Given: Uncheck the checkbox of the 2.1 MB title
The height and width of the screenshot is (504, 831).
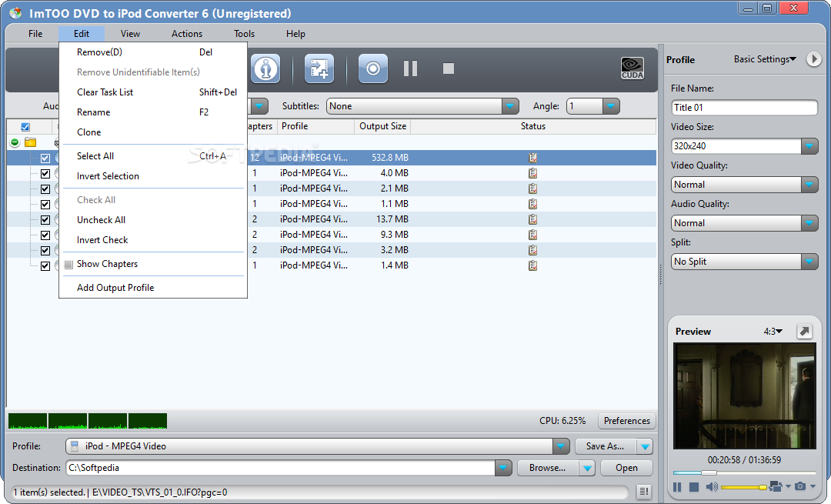Looking at the screenshot, I should (x=45, y=189).
